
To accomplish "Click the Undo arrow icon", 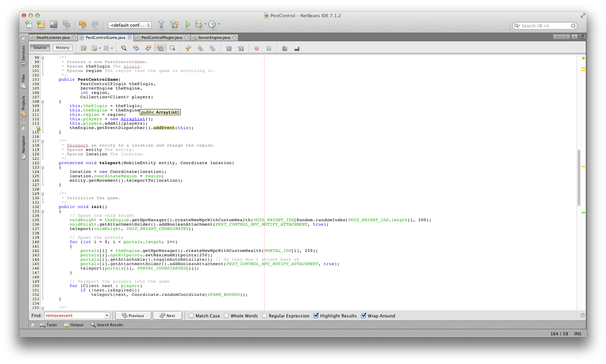I will click(82, 24).
